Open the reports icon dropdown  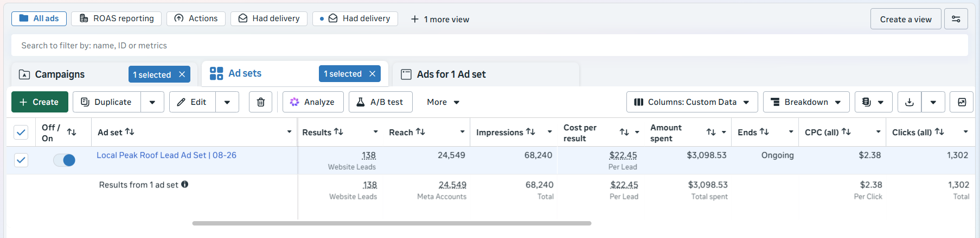coord(873,102)
